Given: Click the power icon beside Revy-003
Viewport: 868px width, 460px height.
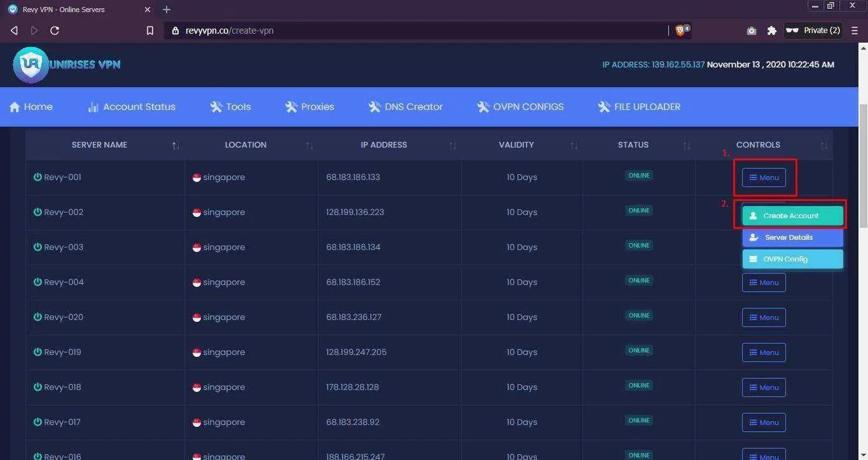Looking at the screenshot, I should point(38,247).
